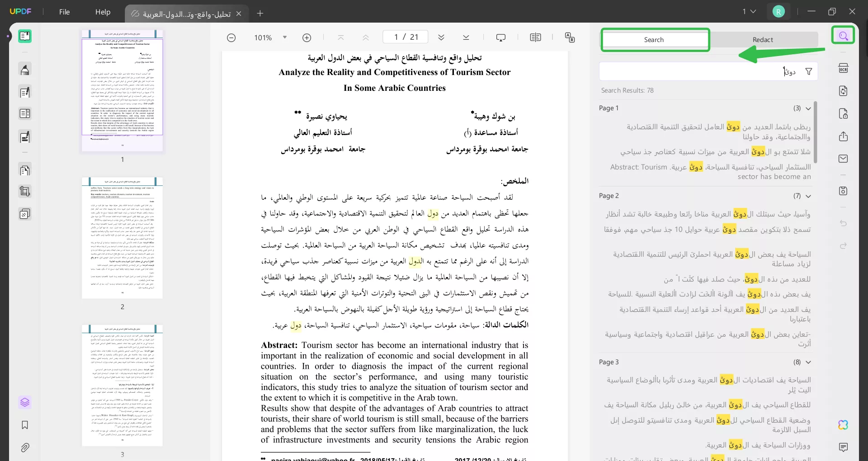Open the translate tool on the toolbar
The height and width of the screenshot is (461, 868).
pyautogui.click(x=570, y=38)
